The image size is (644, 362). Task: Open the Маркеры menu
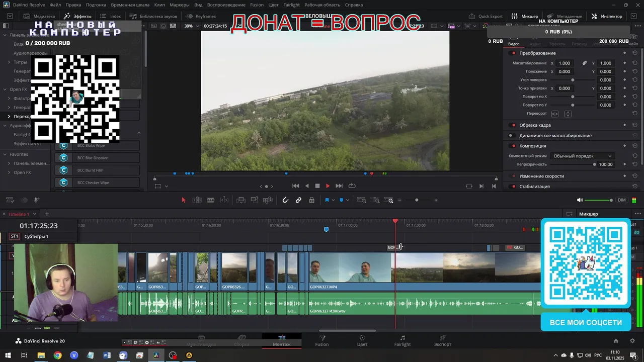tap(180, 5)
